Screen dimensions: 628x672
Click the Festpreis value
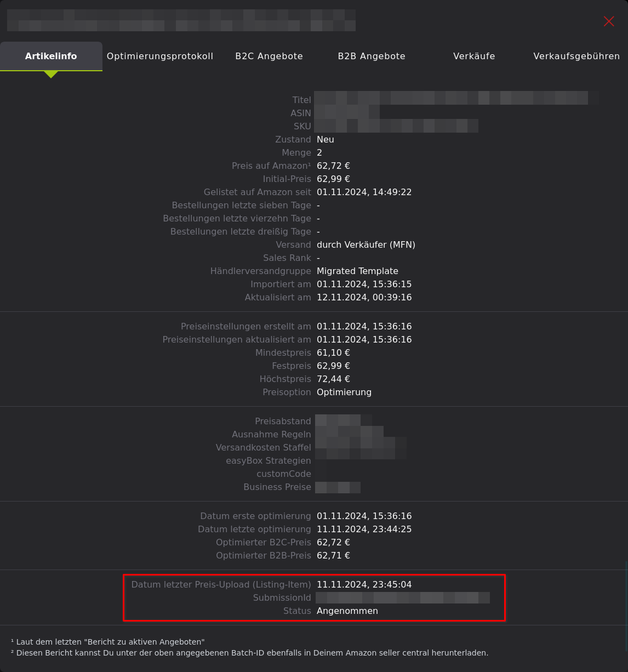point(333,366)
